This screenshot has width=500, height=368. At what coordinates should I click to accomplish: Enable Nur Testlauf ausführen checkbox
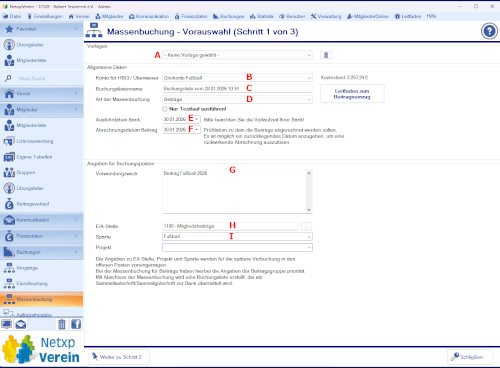click(165, 109)
